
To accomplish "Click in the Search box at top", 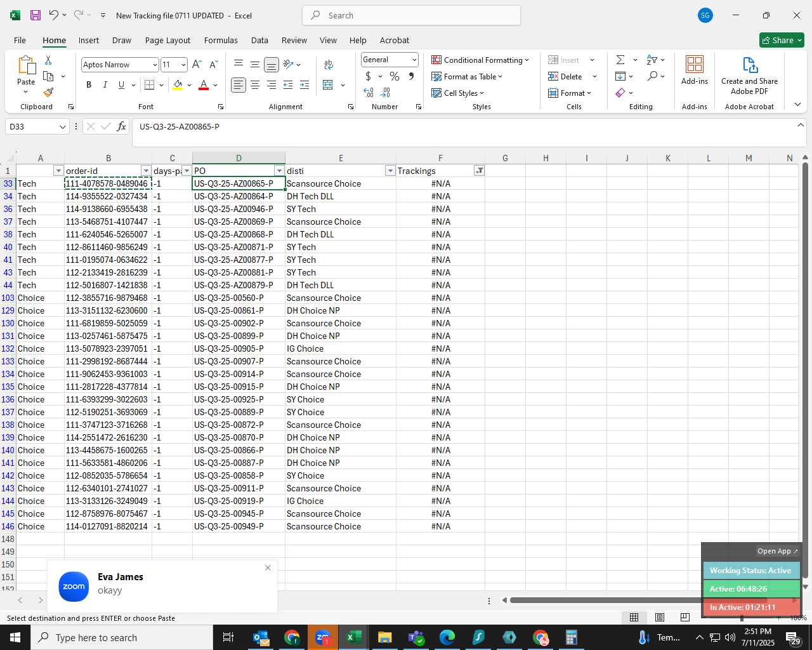I will pyautogui.click(x=411, y=15).
